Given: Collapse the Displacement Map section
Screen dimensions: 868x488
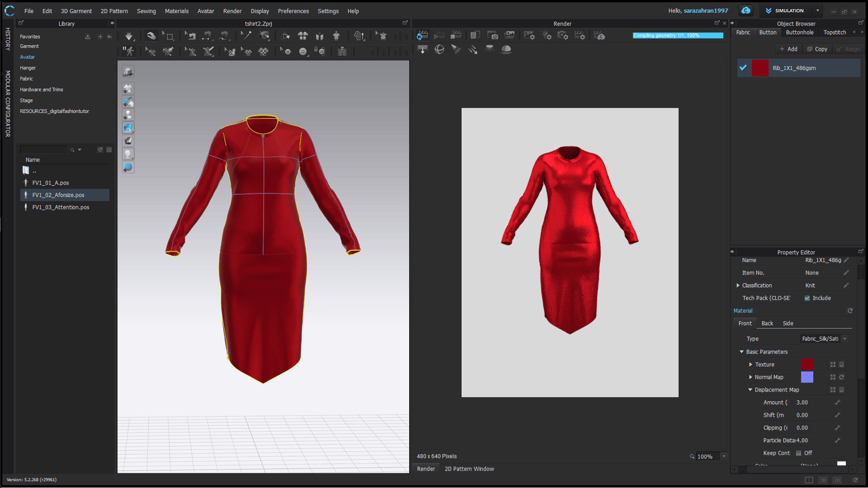Looking at the screenshot, I should [750, 390].
